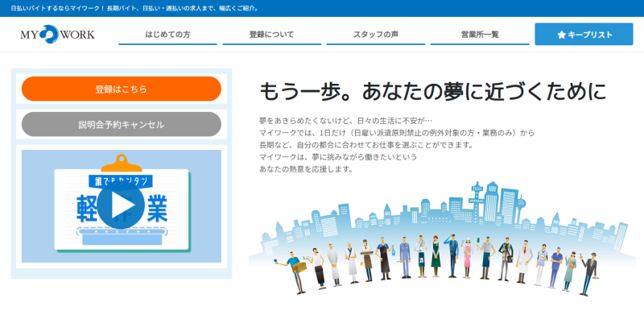Open 営業所一覧 in the navigation

(x=480, y=35)
